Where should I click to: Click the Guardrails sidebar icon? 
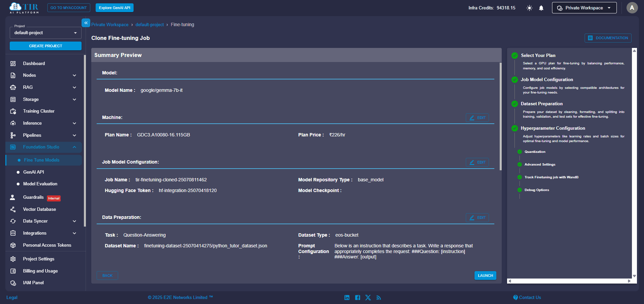tap(13, 197)
